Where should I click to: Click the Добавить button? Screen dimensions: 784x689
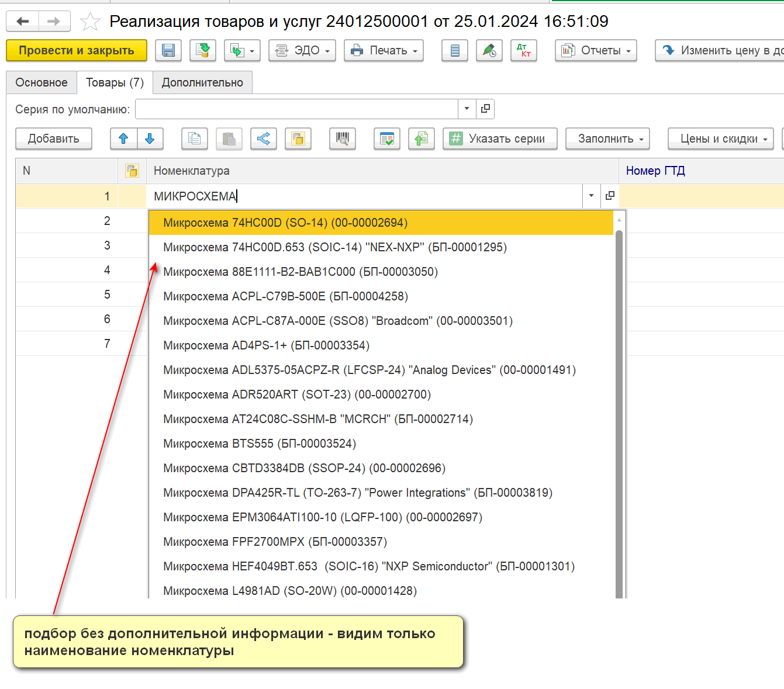pyautogui.click(x=54, y=139)
